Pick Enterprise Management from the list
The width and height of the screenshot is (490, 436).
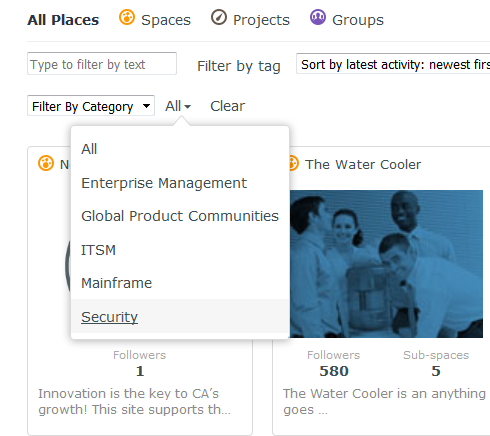click(164, 183)
